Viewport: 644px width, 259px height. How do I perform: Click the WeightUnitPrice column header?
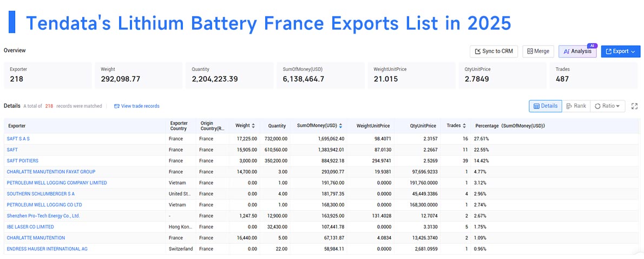click(373, 126)
